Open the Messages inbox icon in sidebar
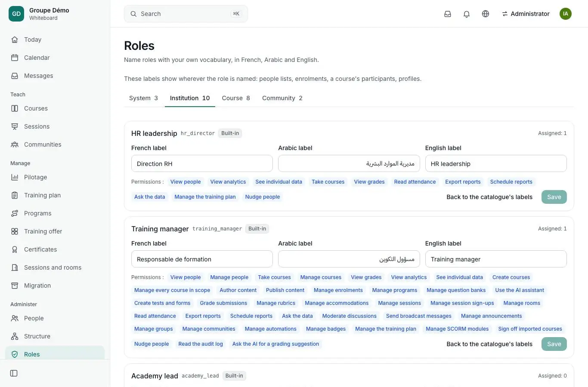The image size is (588, 387). [15, 76]
